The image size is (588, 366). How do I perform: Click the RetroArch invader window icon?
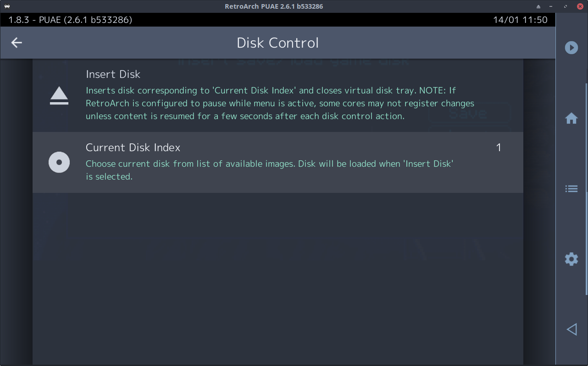[7, 6]
